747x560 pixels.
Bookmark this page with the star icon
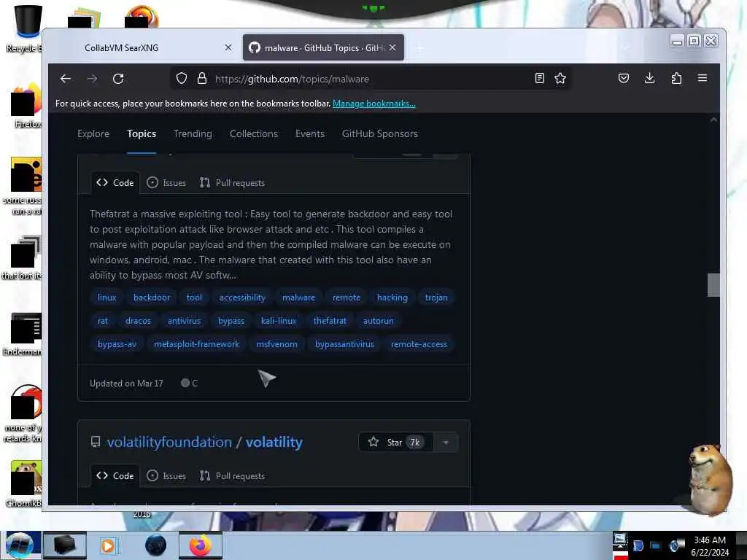click(x=560, y=79)
